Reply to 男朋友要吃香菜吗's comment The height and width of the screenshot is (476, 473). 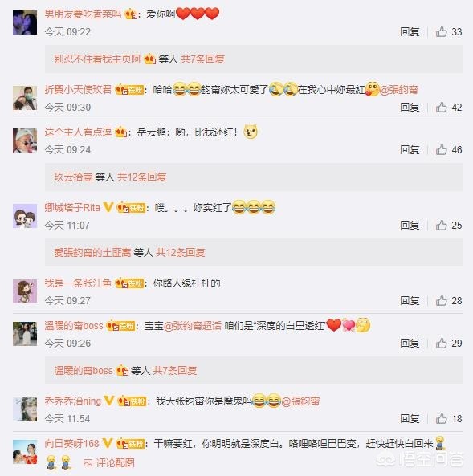point(410,31)
